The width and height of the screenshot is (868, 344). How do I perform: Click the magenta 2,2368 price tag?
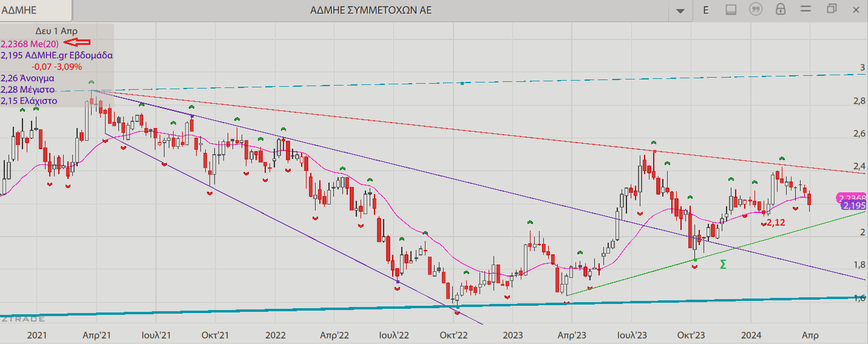coord(852,198)
